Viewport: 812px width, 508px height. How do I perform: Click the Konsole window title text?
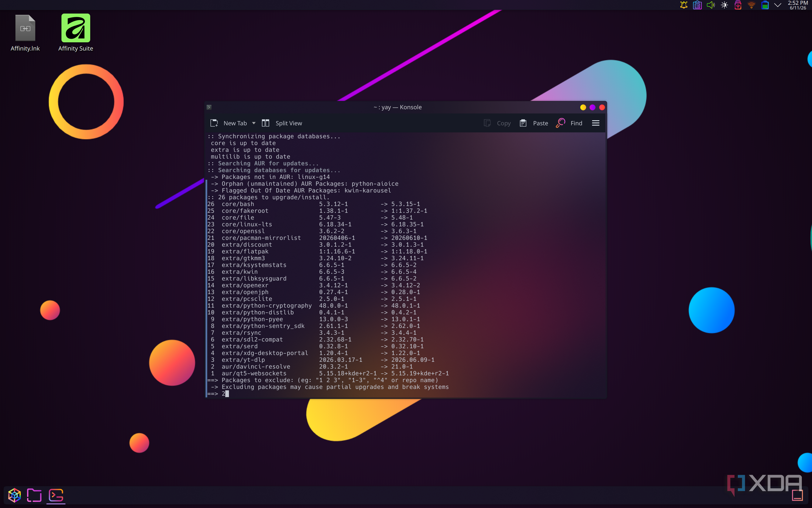click(x=398, y=107)
